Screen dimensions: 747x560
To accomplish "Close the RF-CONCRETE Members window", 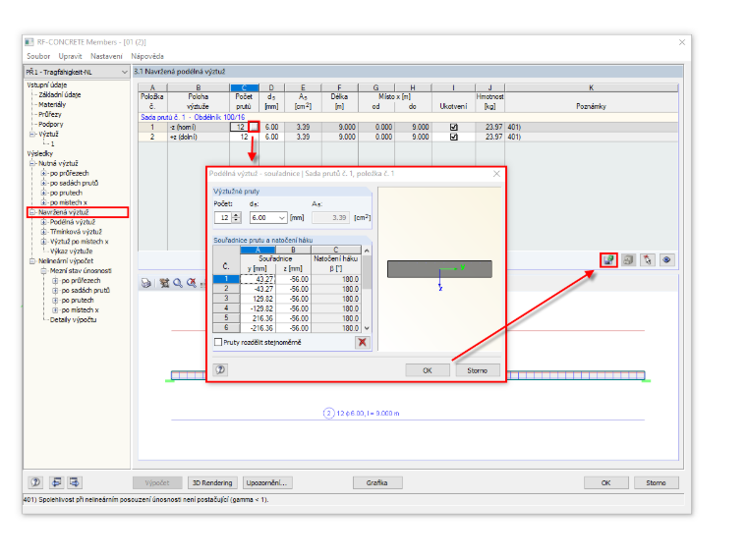I will [682, 42].
